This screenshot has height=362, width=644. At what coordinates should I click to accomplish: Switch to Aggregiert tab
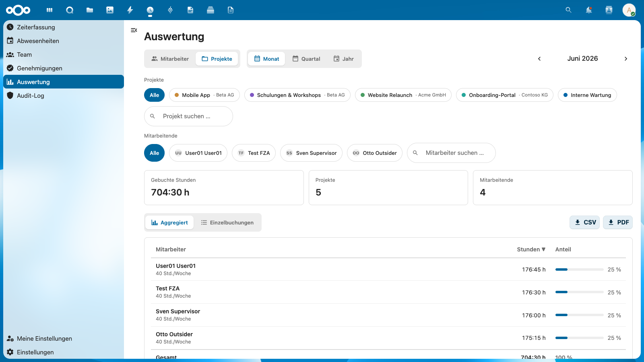(169, 222)
